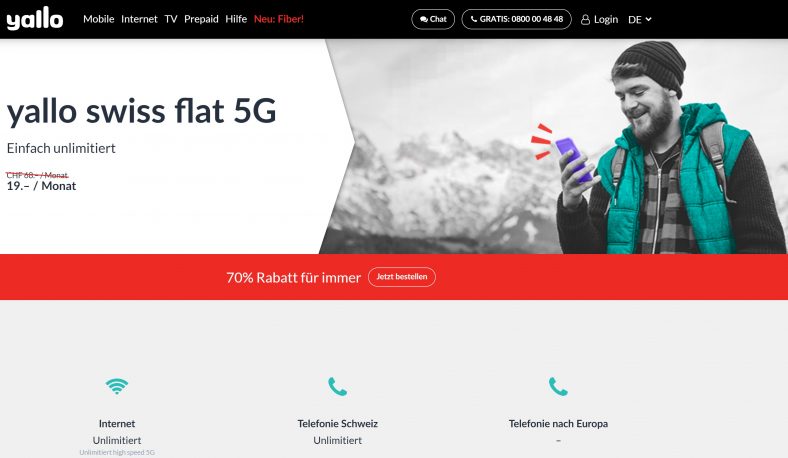Click the yallo logo
Screen dimensions: 788x458
[35, 19]
